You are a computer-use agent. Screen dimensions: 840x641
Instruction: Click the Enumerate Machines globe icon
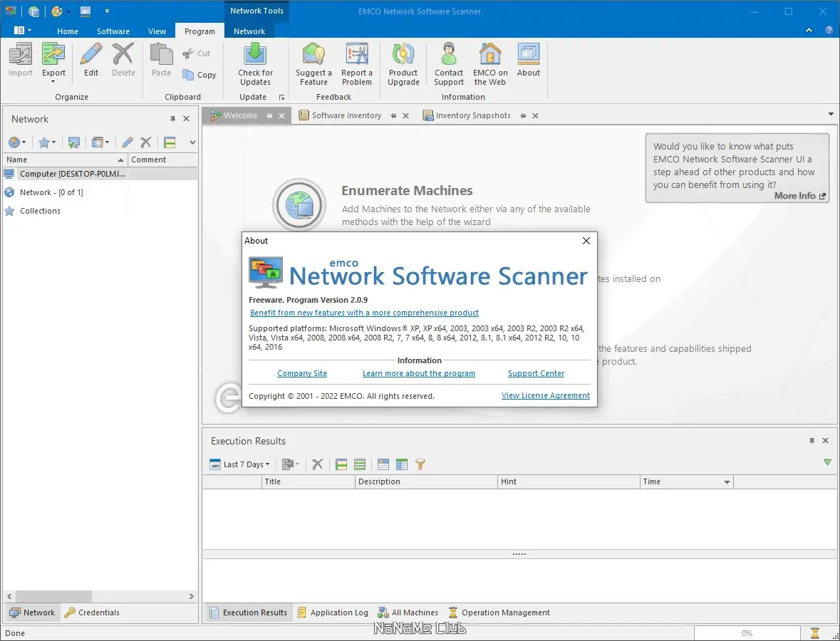299,205
